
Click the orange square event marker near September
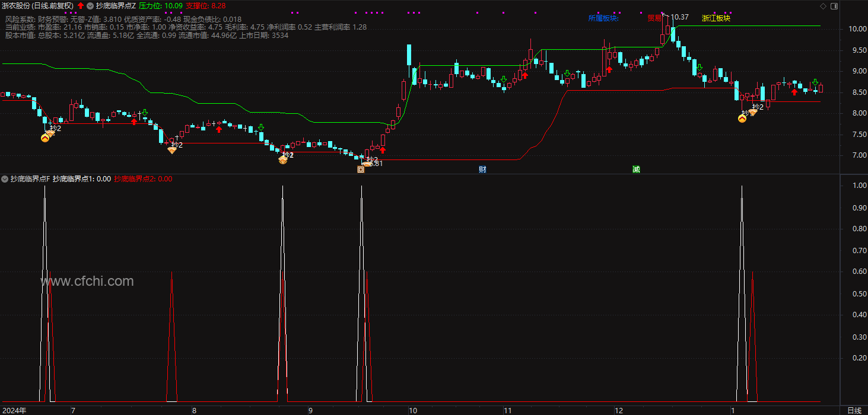point(361,170)
